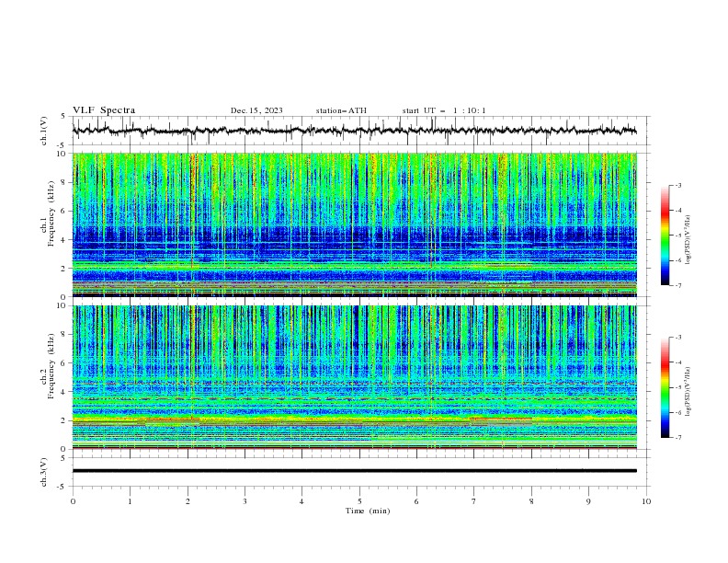Click time axis tick label "2"
728x563 pixels.
click(x=188, y=501)
